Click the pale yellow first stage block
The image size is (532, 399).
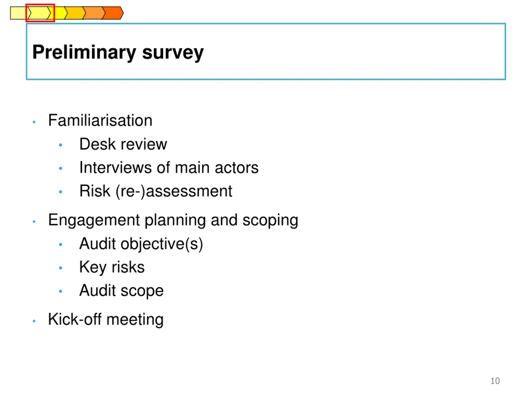(18, 13)
